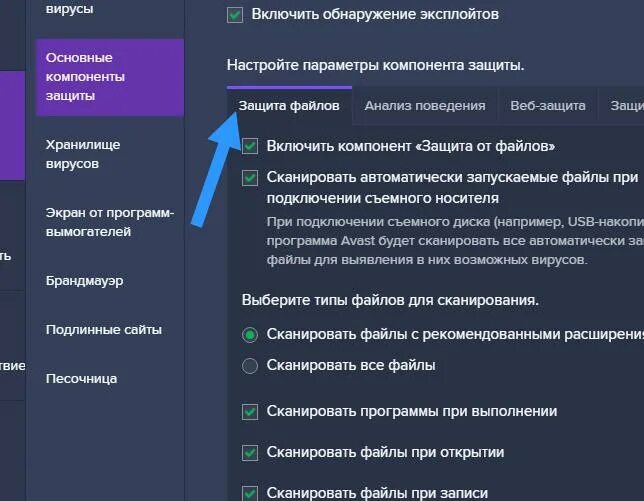Open 'Экран от программ-вымогателей' settings

tap(110, 222)
